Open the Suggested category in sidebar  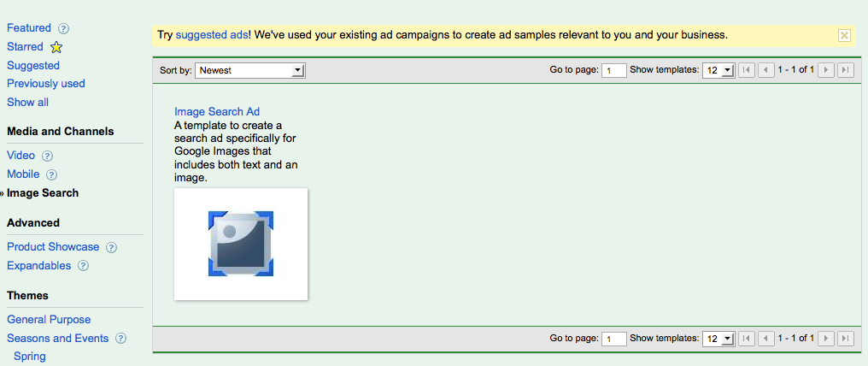[x=33, y=65]
